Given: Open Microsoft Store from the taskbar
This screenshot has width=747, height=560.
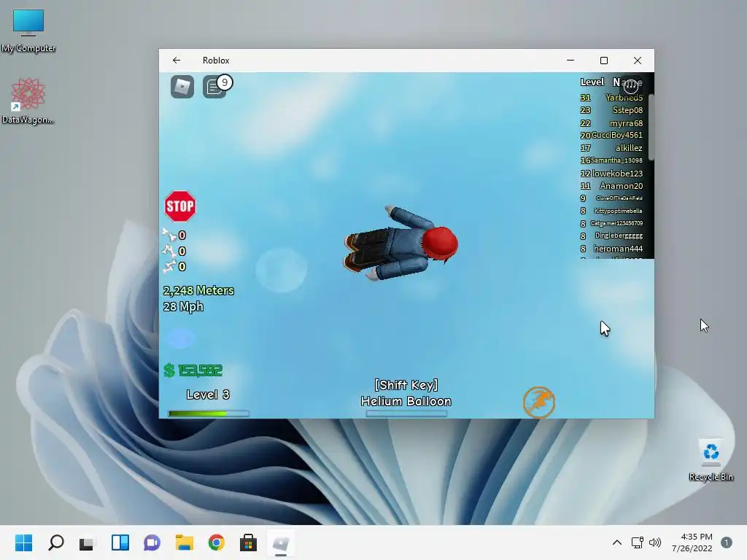Looking at the screenshot, I should 248,542.
